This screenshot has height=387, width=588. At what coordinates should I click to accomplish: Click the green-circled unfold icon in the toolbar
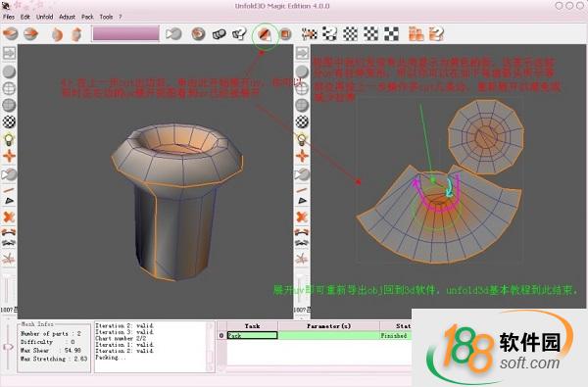(265, 35)
